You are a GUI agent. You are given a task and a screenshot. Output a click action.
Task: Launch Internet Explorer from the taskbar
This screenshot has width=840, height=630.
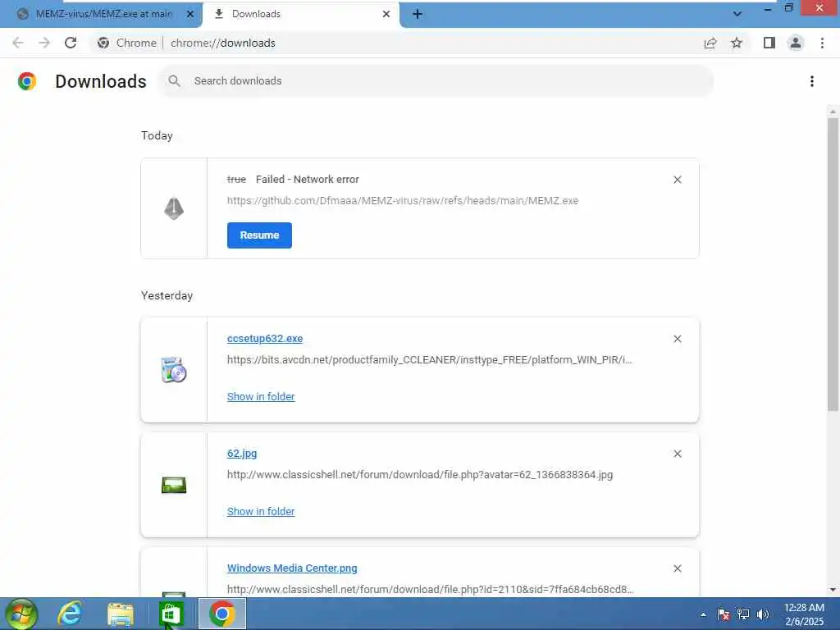click(x=70, y=614)
